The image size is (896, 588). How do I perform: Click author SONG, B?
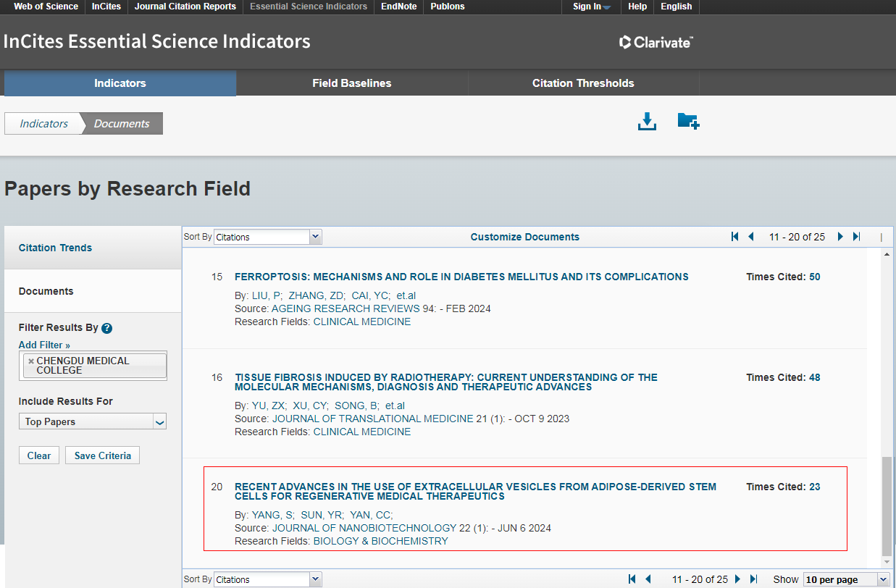pos(357,406)
